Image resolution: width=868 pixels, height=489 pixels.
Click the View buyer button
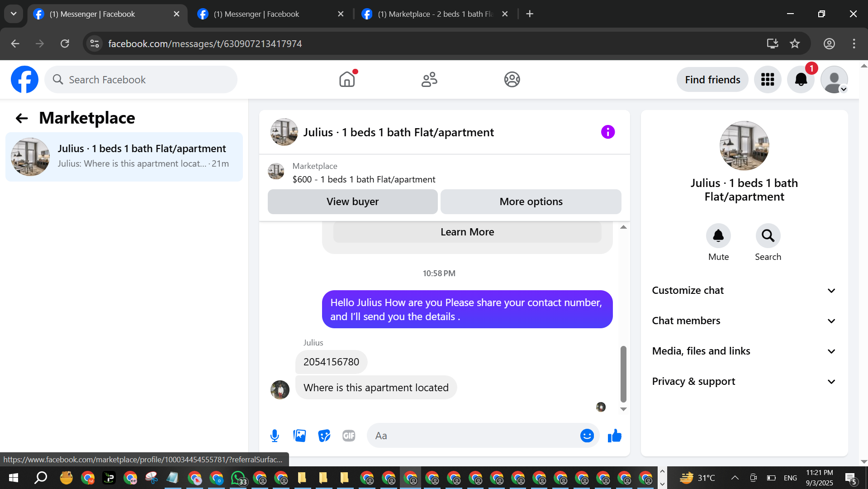click(353, 201)
